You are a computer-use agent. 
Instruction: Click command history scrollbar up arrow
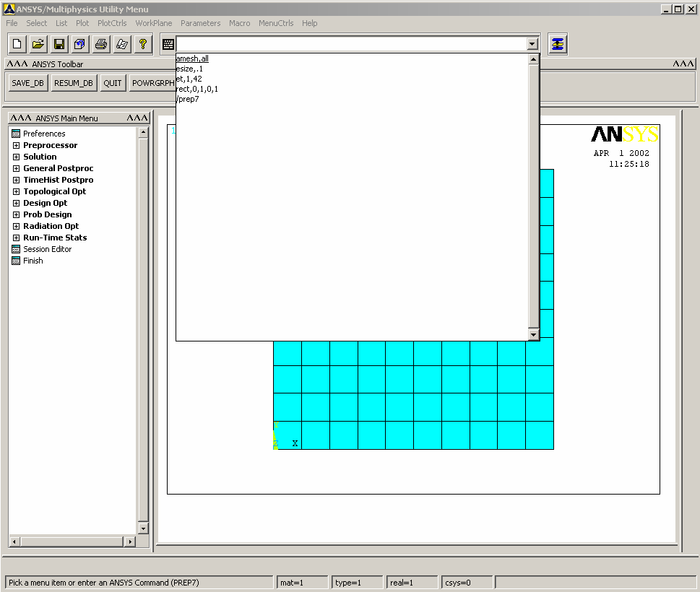coord(533,59)
